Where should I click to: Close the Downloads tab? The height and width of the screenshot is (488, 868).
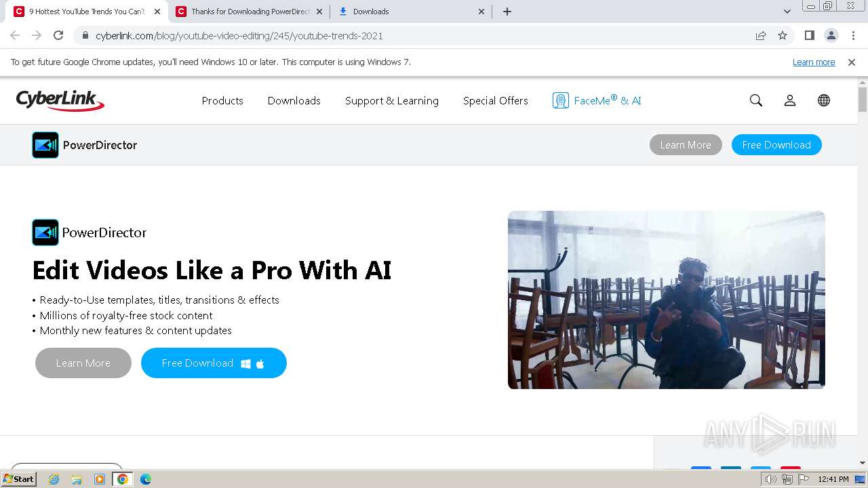pyautogui.click(x=481, y=12)
